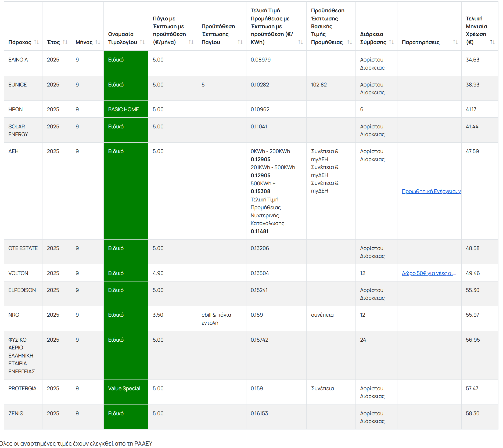The image size is (503, 448).
Task: Click sort arrows next to Μήνας
Action: (98, 42)
